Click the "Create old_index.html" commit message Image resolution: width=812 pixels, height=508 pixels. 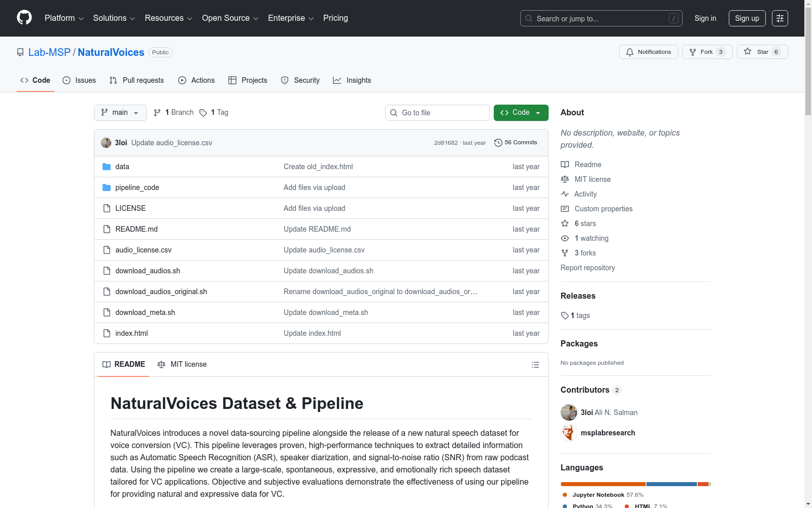tap(318, 167)
